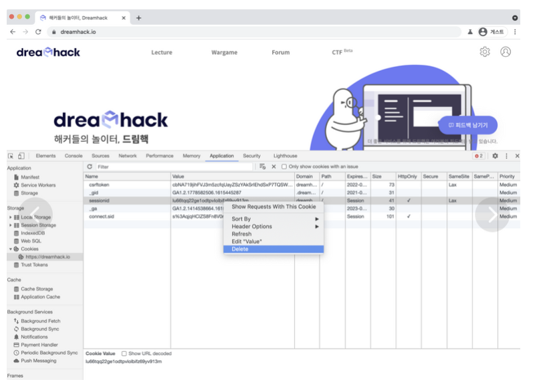
Task: Open DevTools settings gear
Action: [x=495, y=156]
